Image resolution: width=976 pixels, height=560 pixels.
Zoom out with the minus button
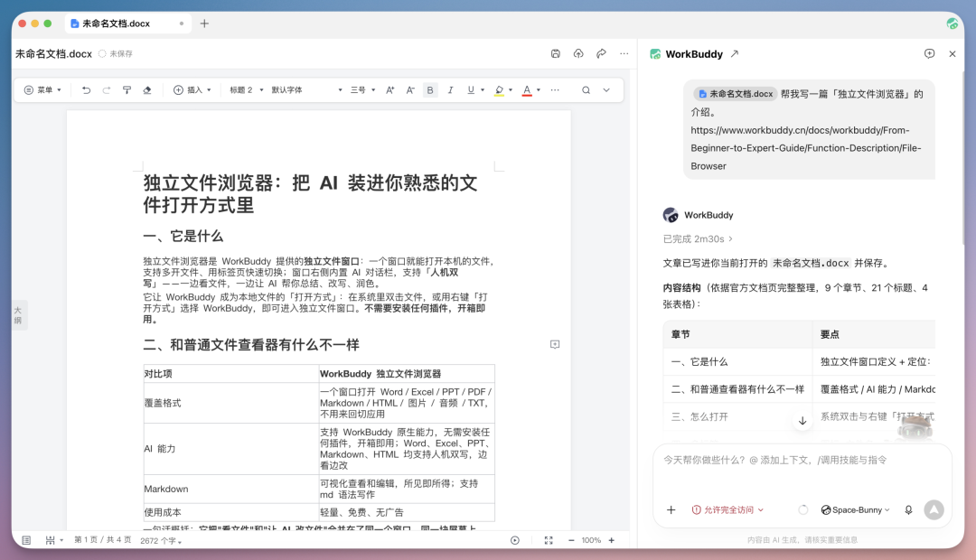point(571,540)
